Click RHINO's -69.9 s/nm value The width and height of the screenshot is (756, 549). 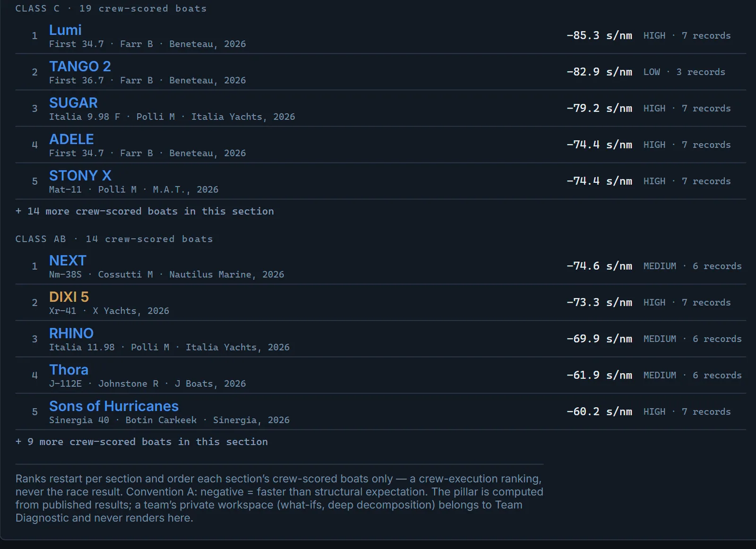pos(599,339)
